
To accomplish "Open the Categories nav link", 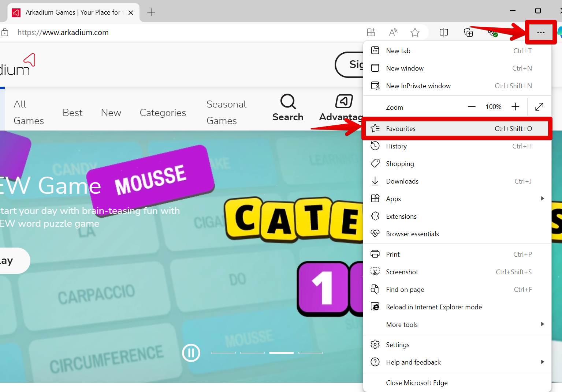I will (163, 113).
